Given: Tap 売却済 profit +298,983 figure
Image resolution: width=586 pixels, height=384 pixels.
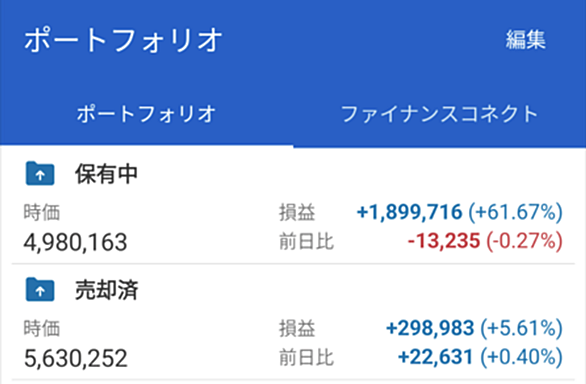Looking at the screenshot, I should tap(430, 328).
